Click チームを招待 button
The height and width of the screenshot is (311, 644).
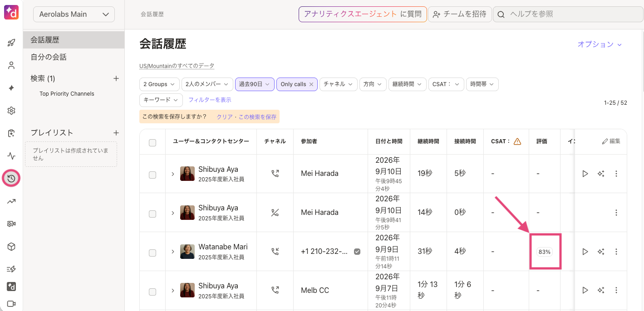pos(460,14)
